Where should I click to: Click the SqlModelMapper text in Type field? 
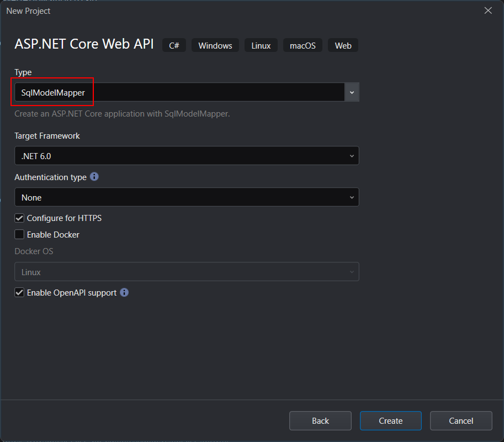[x=53, y=93]
